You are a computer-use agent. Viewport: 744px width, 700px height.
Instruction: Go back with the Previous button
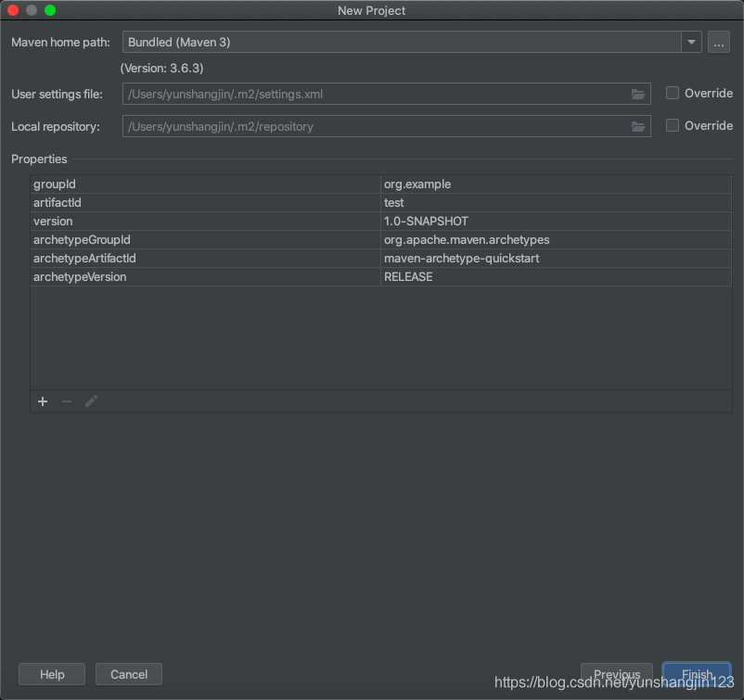pyautogui.click(x=616, y=674)
